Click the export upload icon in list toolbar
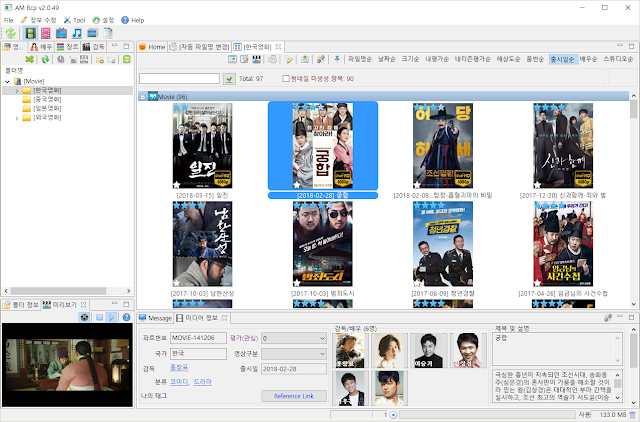Viewport: 640px width, 422px height. (x=304, y=60)
